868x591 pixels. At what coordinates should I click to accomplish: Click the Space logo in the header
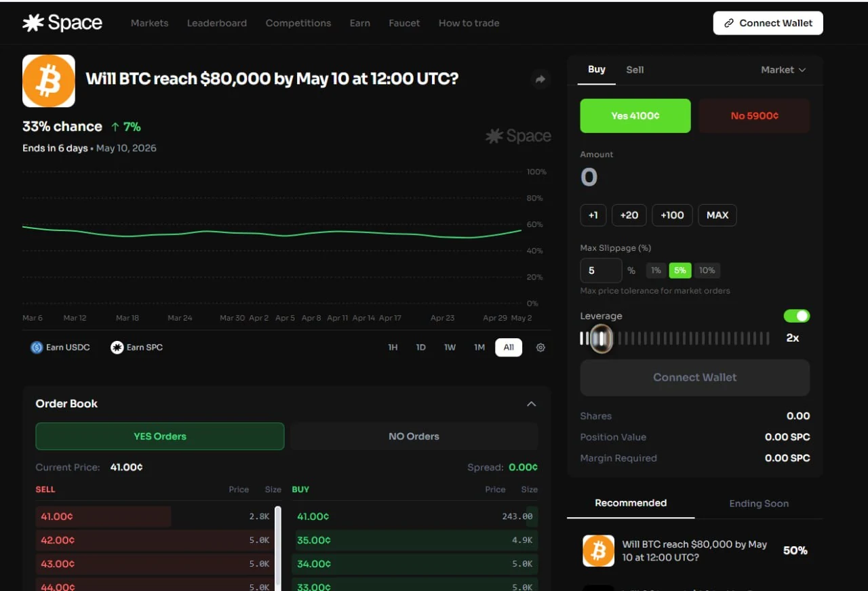tap(62, 23)
